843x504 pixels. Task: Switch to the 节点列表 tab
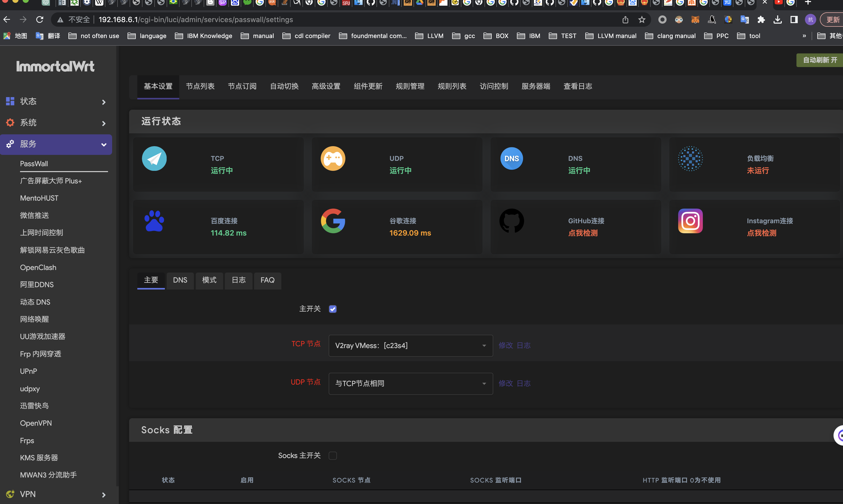(200, 86)
